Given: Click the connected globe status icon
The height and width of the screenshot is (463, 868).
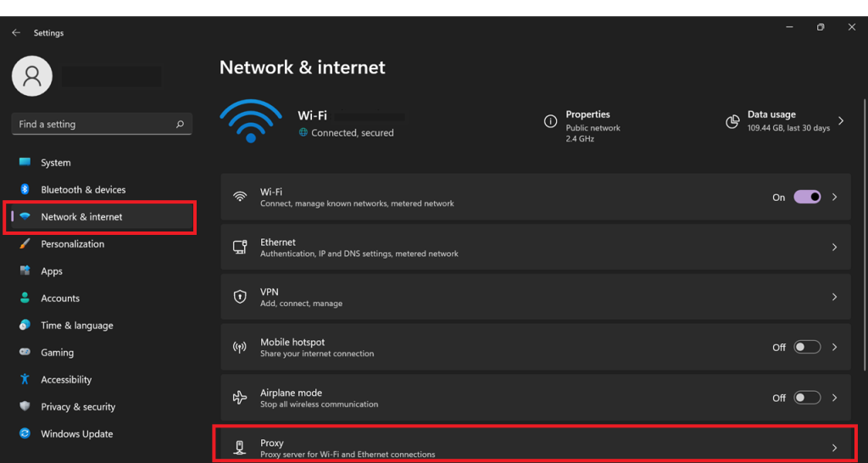Looking at the screenshot, I should 303,132.
